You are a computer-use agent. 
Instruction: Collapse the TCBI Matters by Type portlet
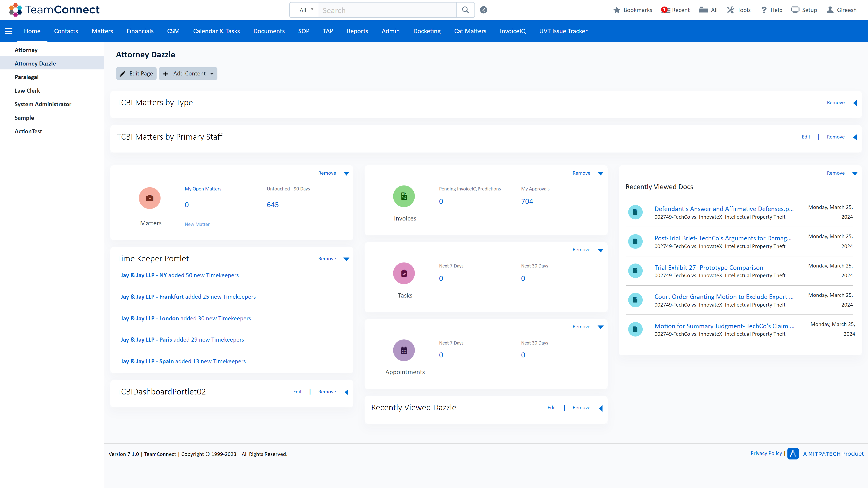click(x=856, y=103)
